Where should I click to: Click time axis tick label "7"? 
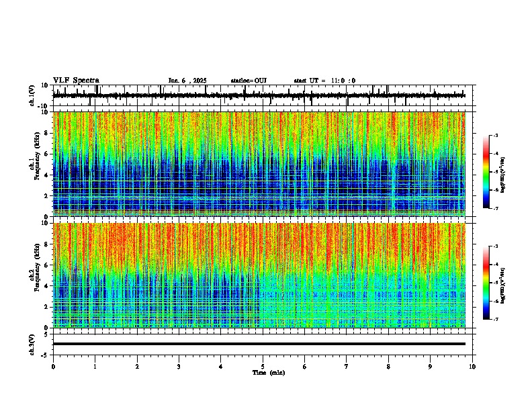point(347,367)
